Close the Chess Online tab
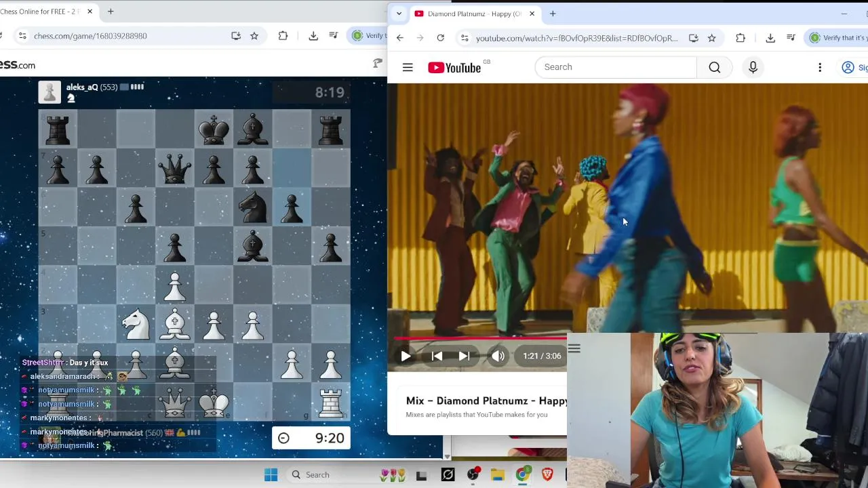 coord(90,12)
